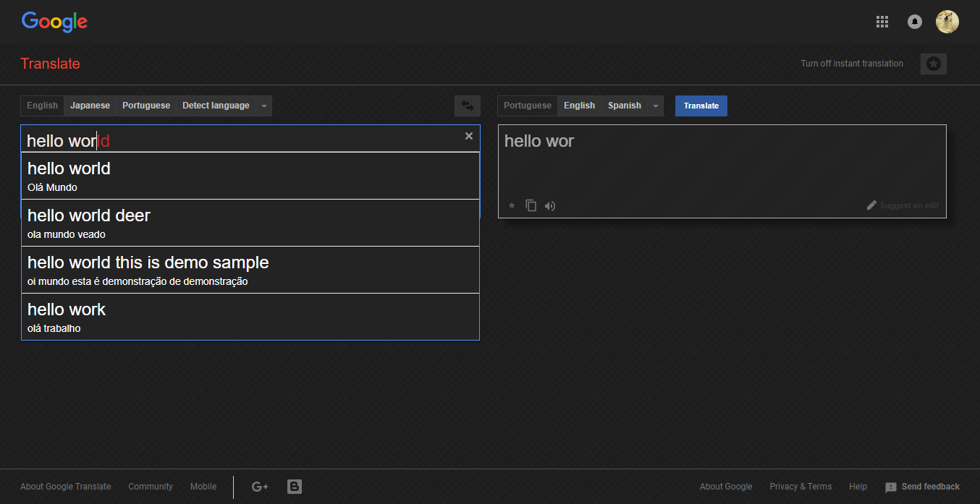
Task: Click the blue Translate button
Action: coord(701,106)
